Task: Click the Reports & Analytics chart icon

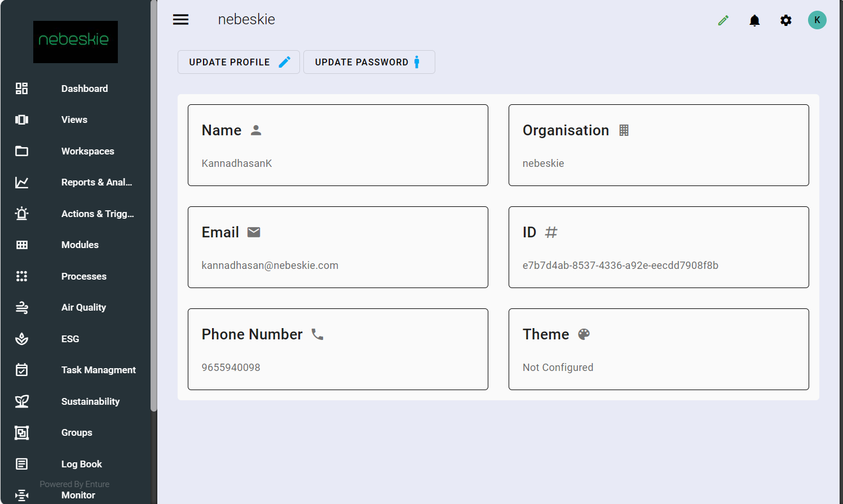Action: click(x=21, y=182)
